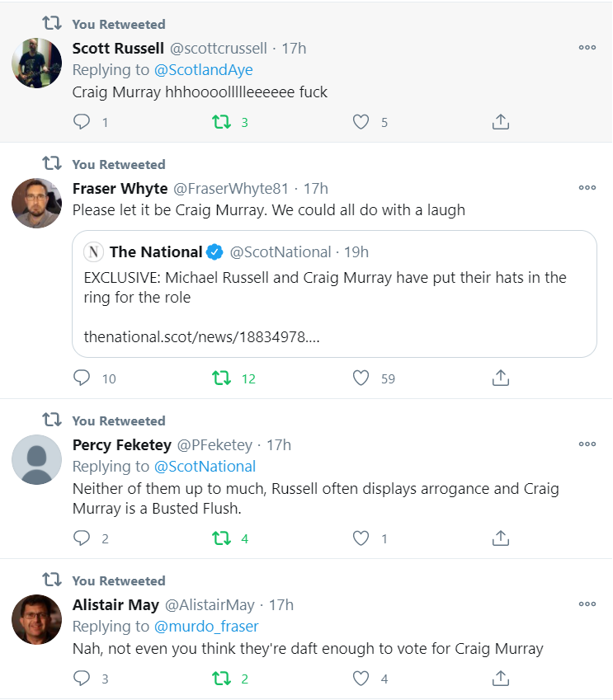613x700 pixels.
Task: Undo retweet of Fraser Whyte's tweet
Action: click(221, 378)
